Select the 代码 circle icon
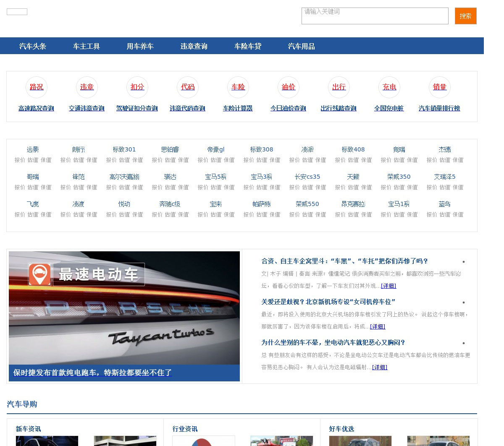The image size is (504, 446). [x=188, y=87]
